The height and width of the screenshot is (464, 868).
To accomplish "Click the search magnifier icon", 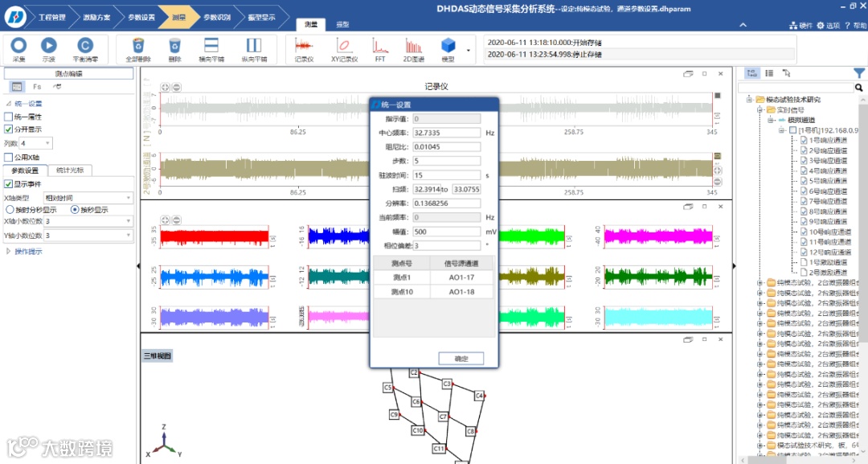I will 858,88.
